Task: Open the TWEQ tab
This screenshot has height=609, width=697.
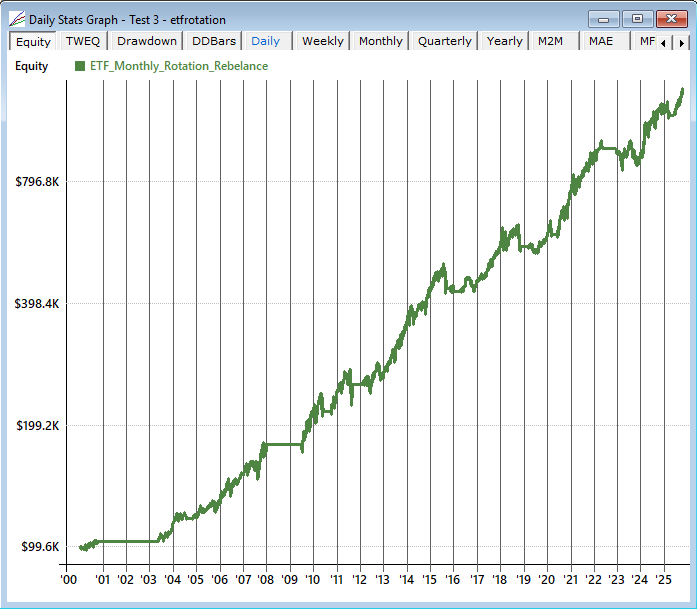Action: [x=83, y=41]
